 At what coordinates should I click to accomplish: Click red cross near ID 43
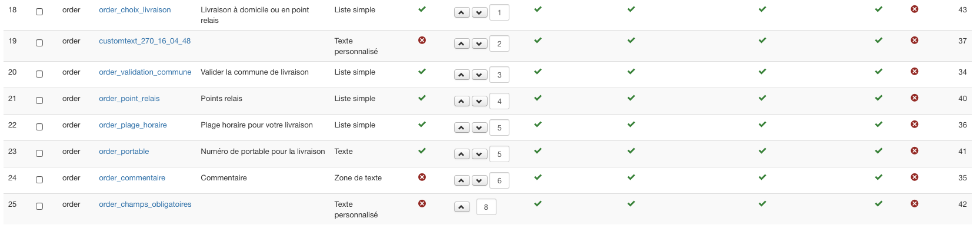tap(914, 9)
